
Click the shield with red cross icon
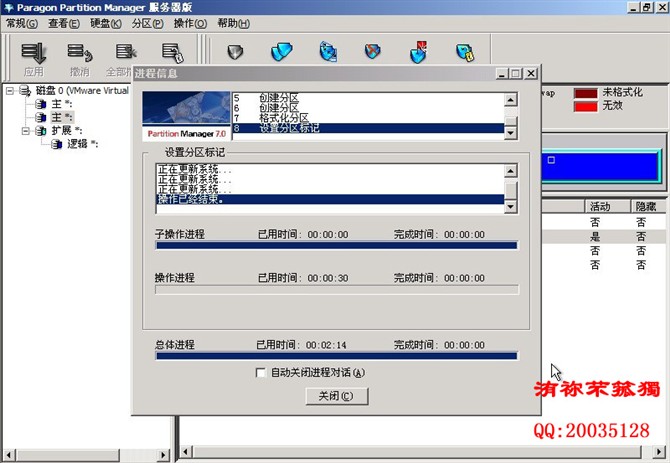pyautogui.click(x=373, y=51)
